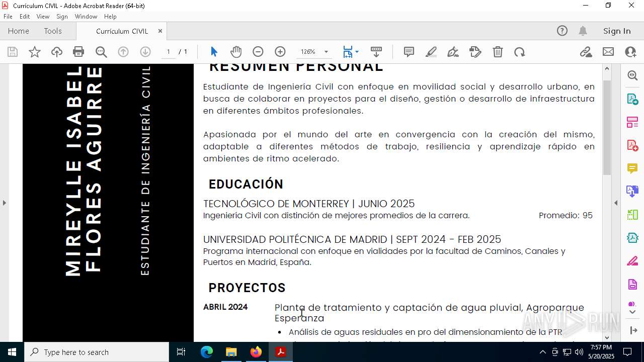Expand the right tools pane at bottom arrow

(633, 330)
